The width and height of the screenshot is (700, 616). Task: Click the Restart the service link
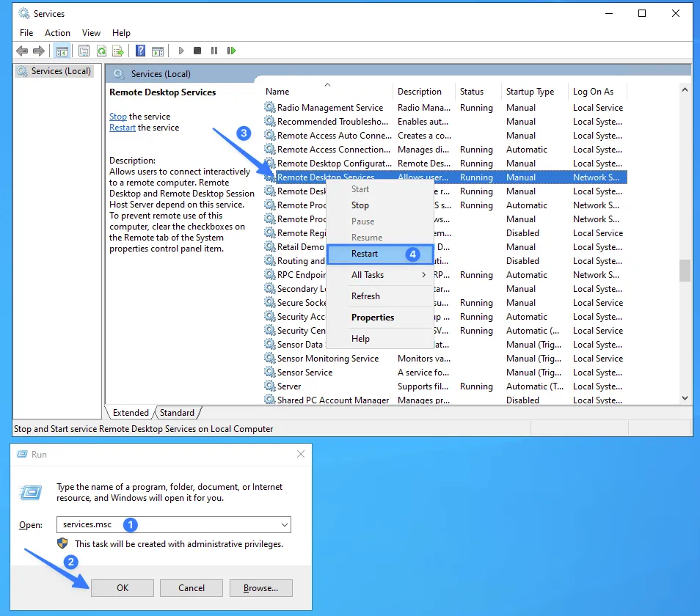coord(122,127)
